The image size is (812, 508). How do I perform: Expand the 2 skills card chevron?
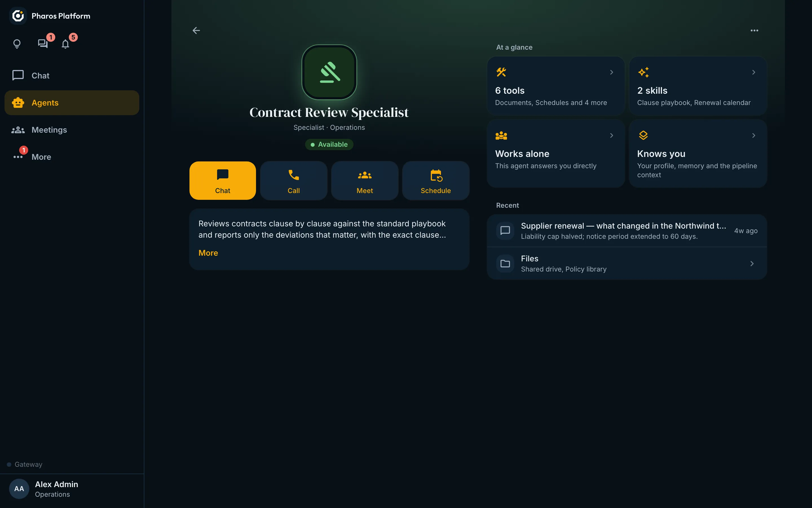pos(754,72)
